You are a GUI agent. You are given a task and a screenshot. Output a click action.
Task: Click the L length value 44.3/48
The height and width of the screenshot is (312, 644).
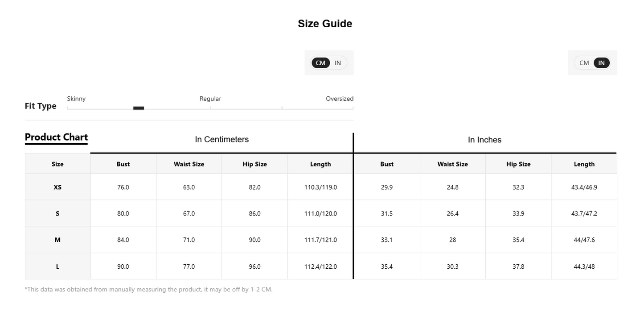[x=584, y=266]
